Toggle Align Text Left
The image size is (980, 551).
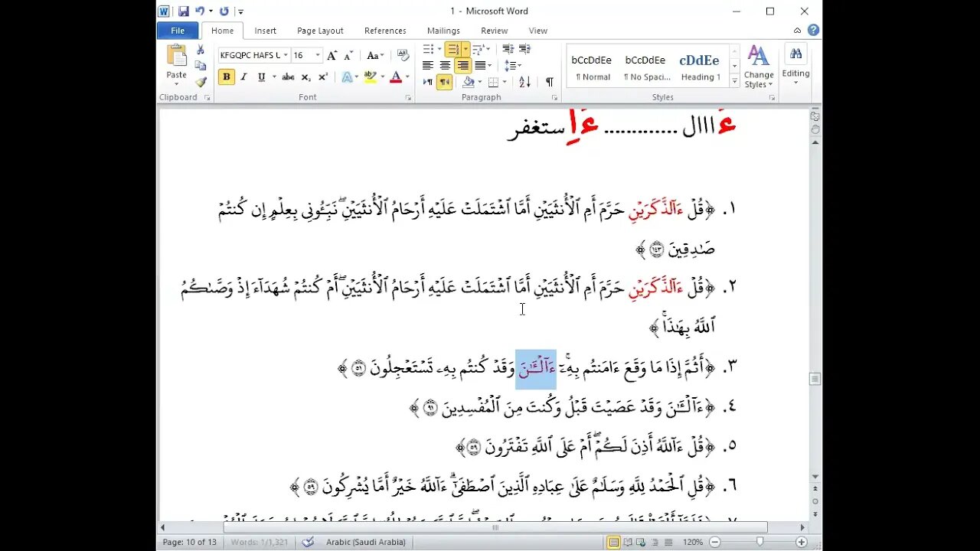tap(428, 66)
